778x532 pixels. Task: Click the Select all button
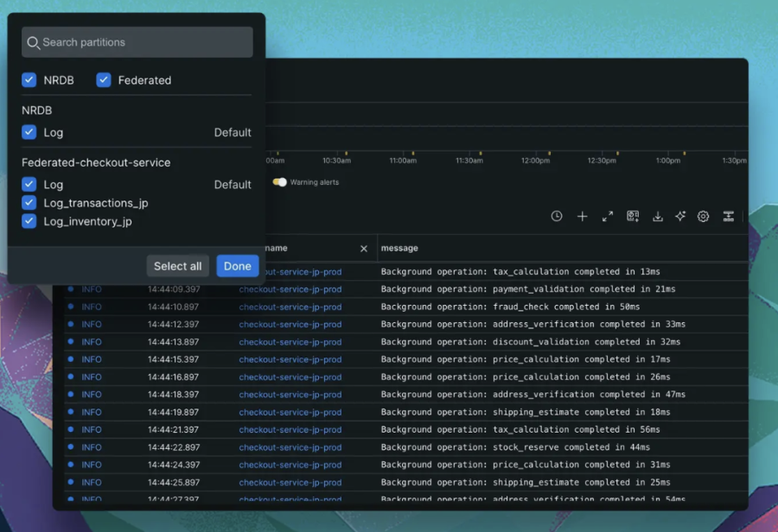177,266
